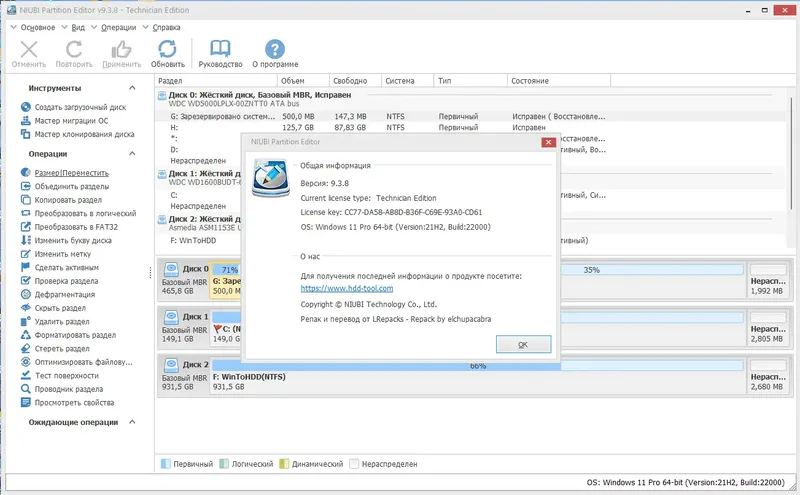This screenshot has width=800, height=495.
Task: Sort by the Состояние column header
Action: coord(559,81)
